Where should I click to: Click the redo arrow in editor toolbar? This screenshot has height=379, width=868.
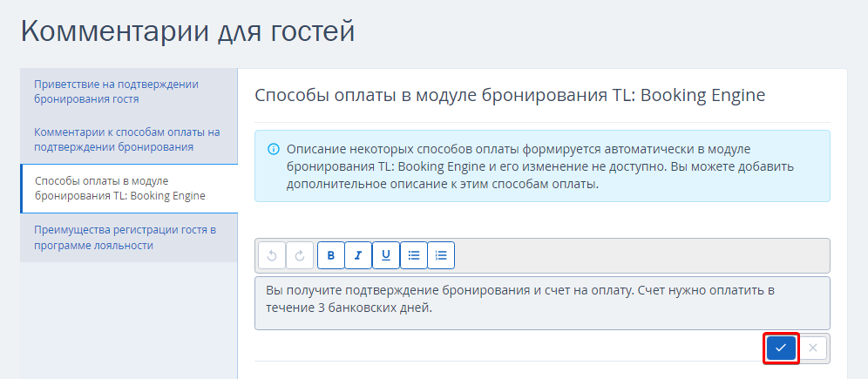point(300,255)
